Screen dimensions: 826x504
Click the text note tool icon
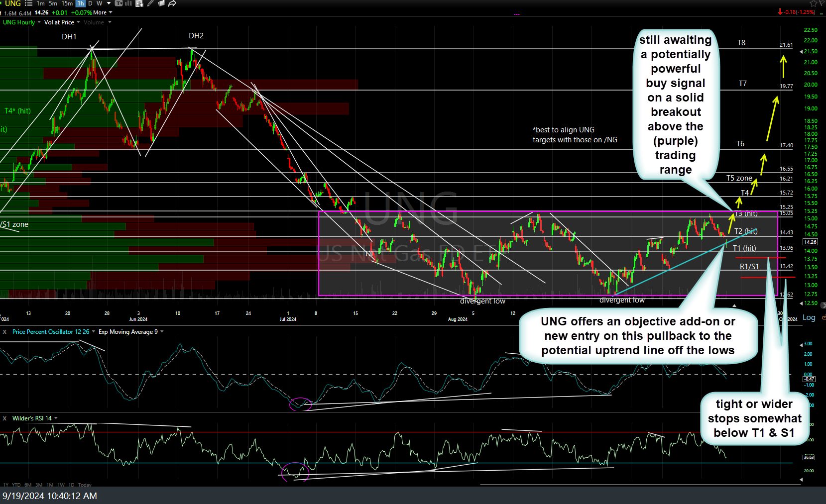point(119,3)
